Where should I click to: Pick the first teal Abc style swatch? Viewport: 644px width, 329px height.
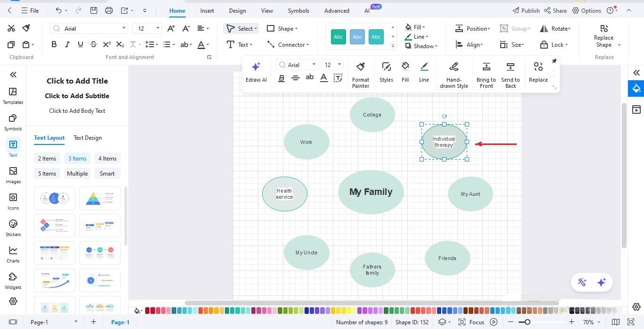coord(339,37)
